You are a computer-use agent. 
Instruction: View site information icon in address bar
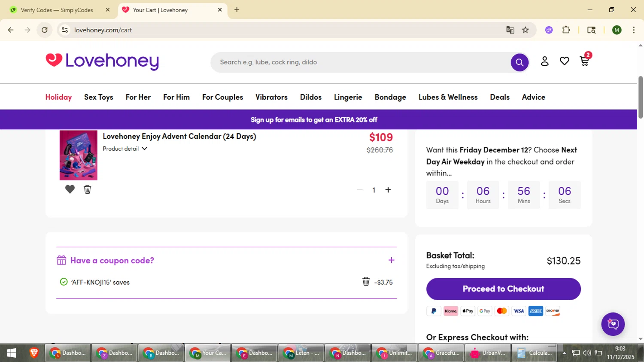(x=65, y=30)
